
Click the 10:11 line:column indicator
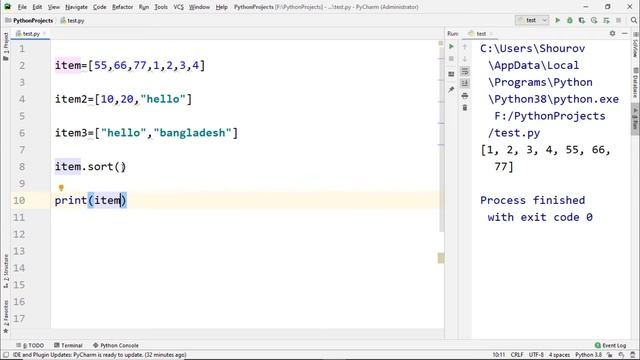[x=498, y=355]
